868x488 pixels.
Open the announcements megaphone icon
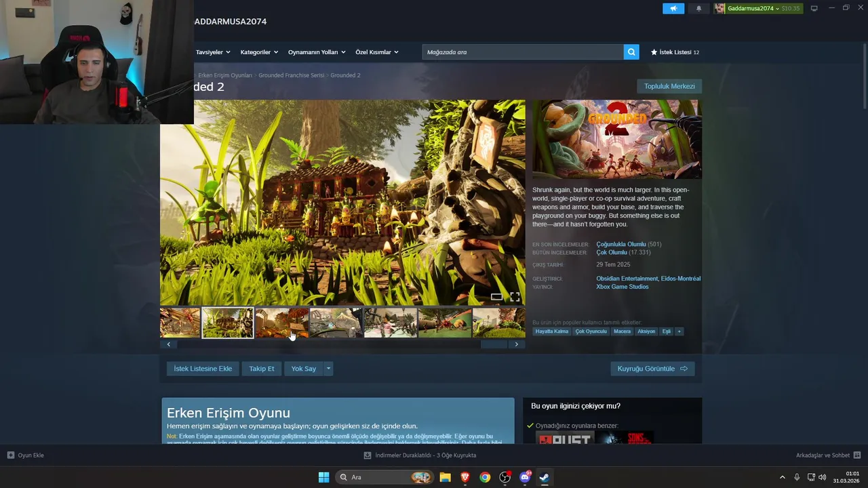point(673,8)
